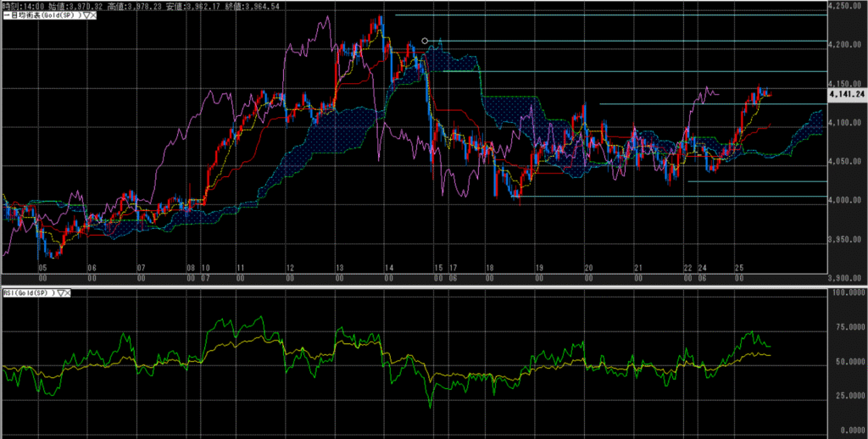Click the 4,250.00 label on price axis

pos(847,7)
